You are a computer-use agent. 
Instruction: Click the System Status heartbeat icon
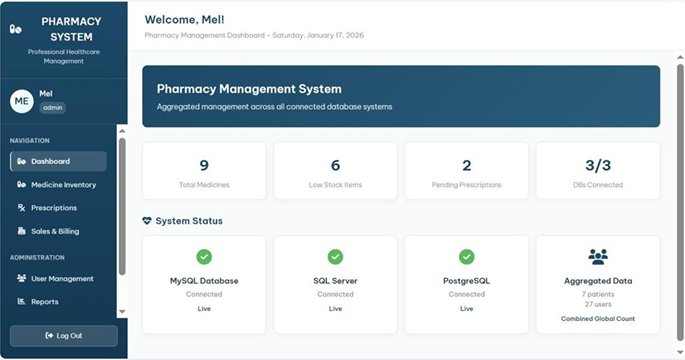pyautogui.click(x=147, y=221)
